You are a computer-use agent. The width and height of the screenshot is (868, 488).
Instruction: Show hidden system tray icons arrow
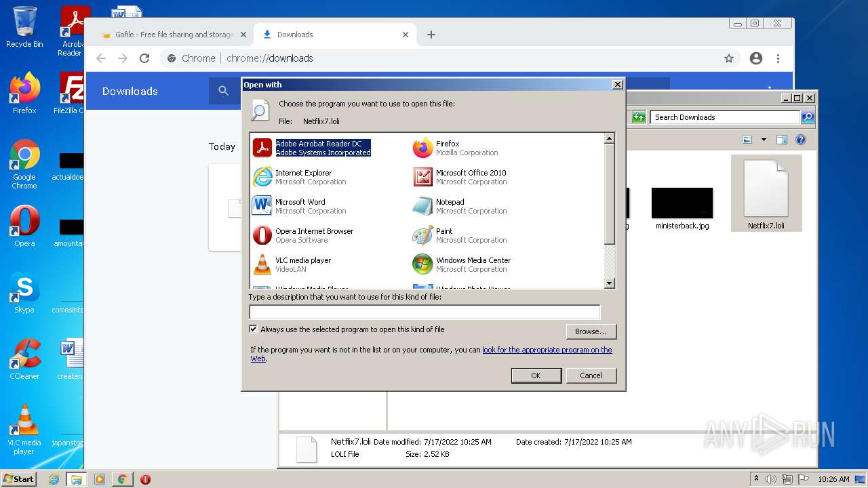click(756, 479)
